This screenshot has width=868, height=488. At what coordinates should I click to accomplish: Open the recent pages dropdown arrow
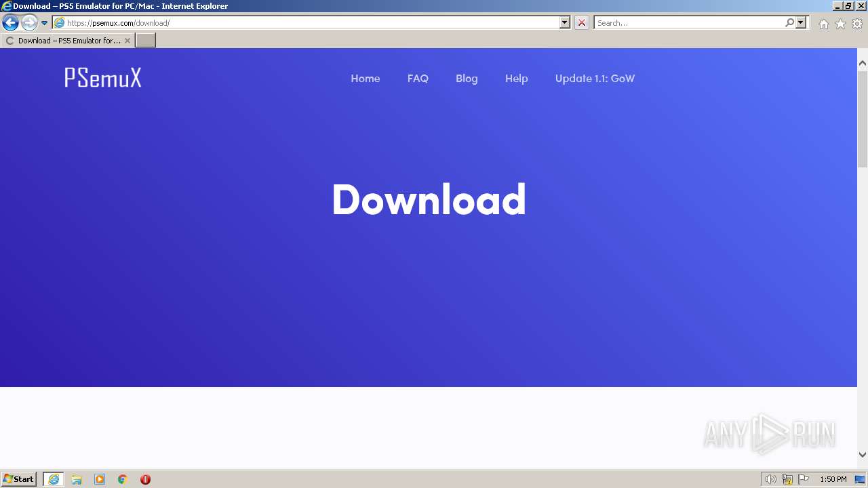tap(44, 22)
